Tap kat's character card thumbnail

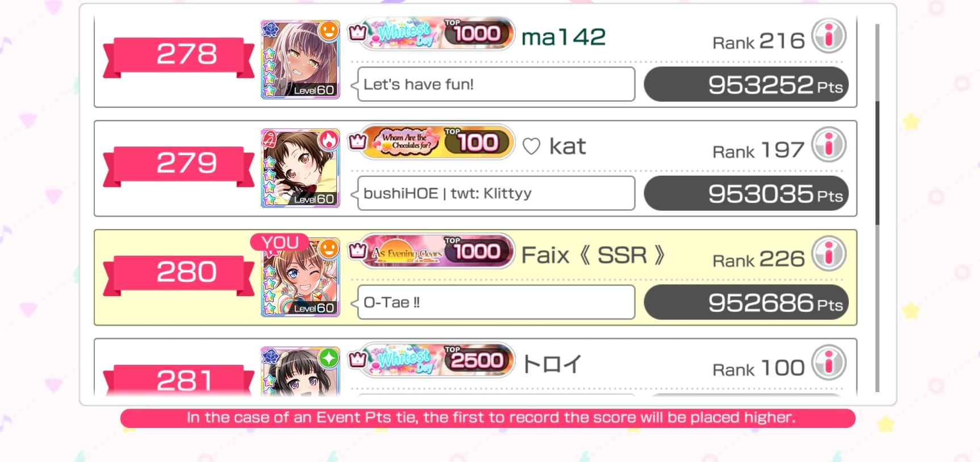tap(300, 168)
